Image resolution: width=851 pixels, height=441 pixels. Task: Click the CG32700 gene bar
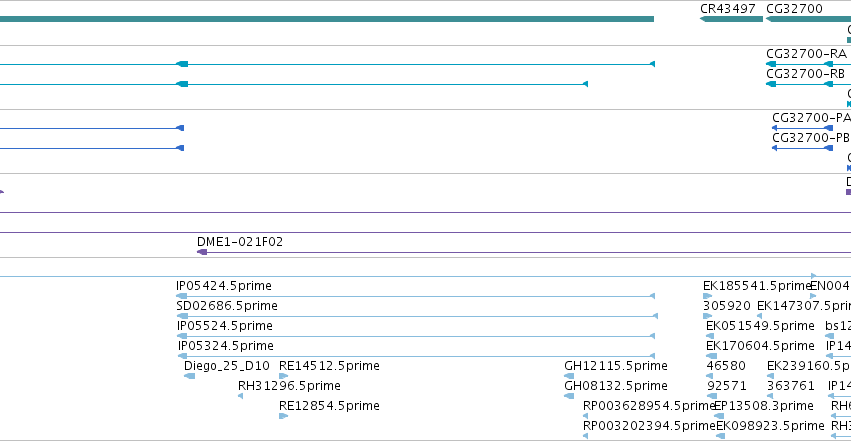[808, 19]
